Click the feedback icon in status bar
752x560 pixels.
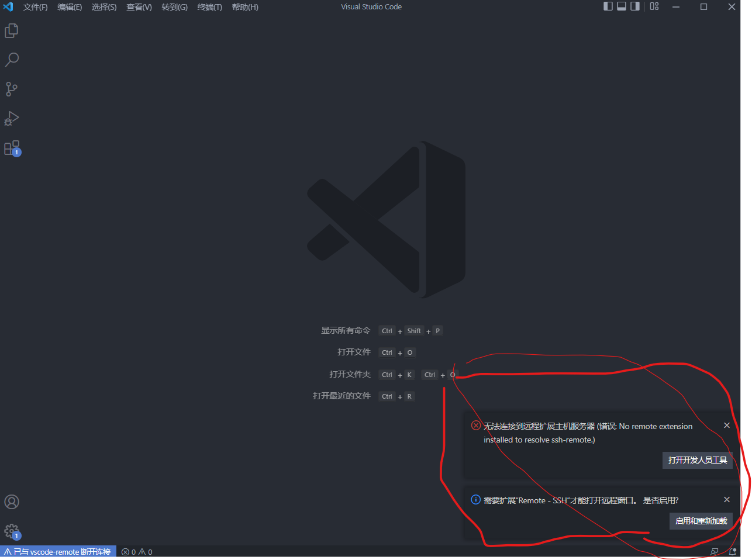pos(715,552)
